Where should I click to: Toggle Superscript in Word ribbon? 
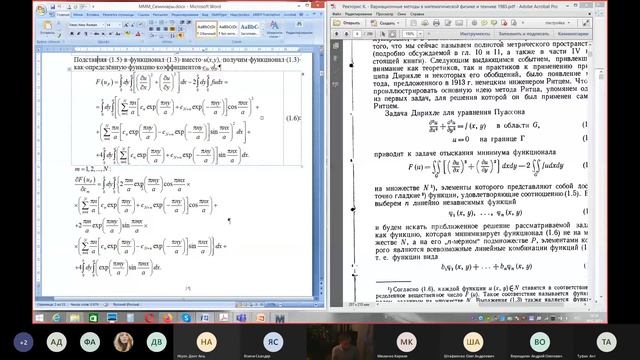tap(110, 34)
